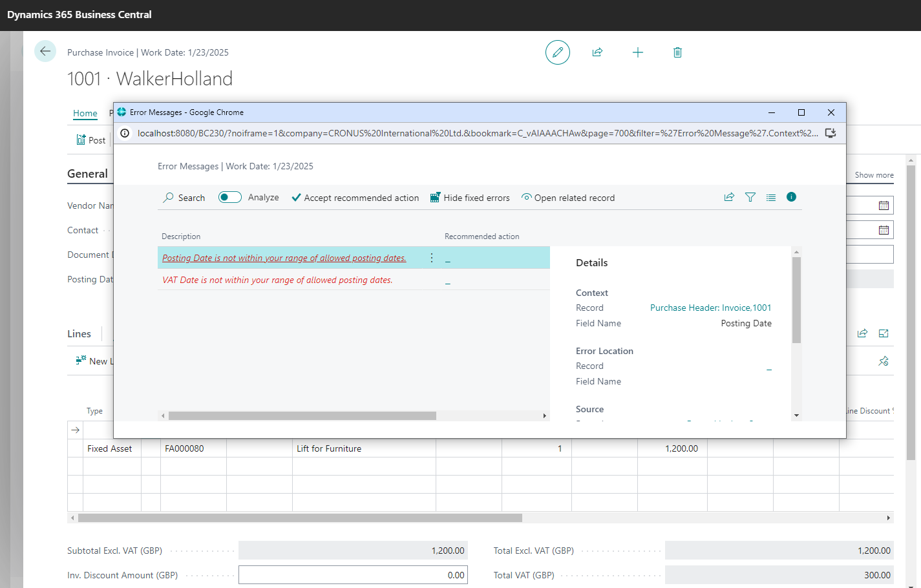This screenshot has width=921, height=588.
Task: Click Type column header in lines
Action: click(95, 411)
